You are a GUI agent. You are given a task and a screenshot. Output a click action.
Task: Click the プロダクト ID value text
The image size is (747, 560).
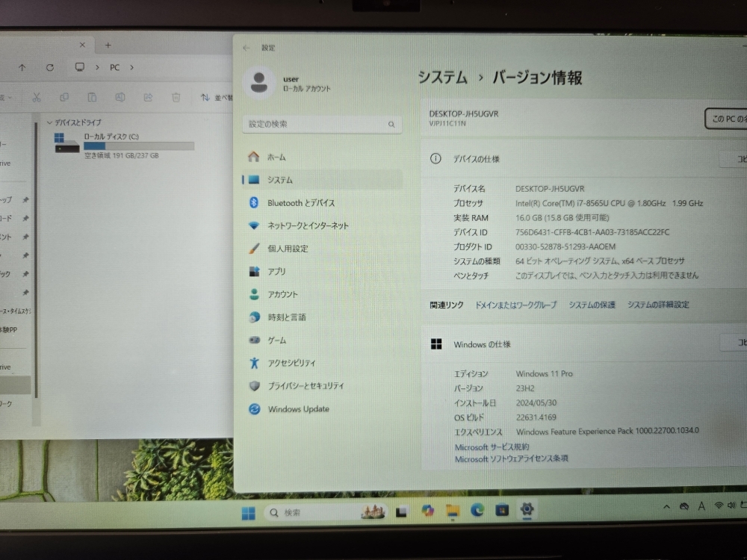click(x=565, y=246)
